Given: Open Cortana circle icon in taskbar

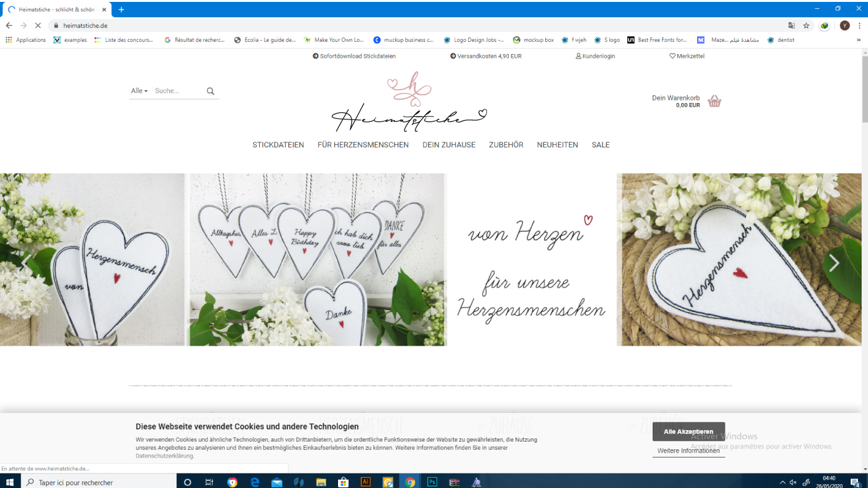Looking at the screenshot, I should [187, 482].
